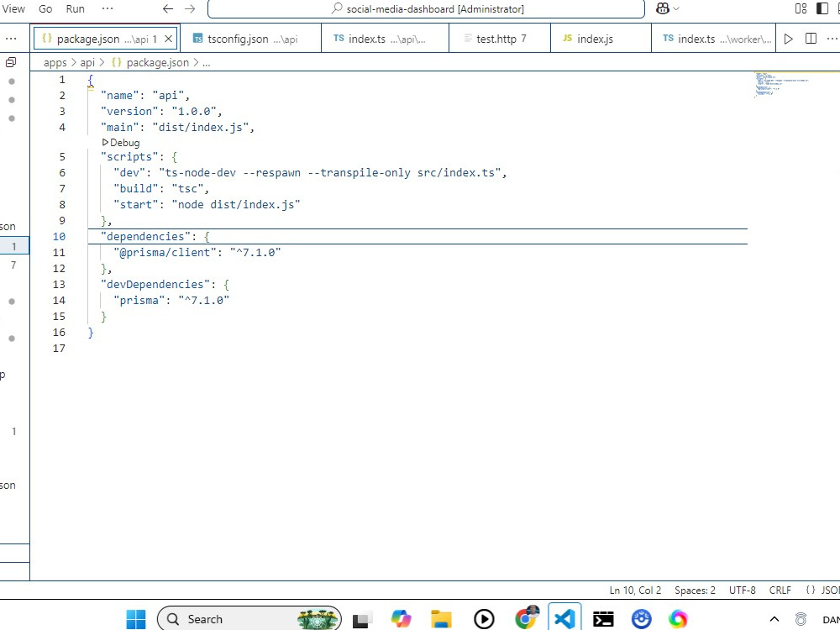Open the colorful ring taskbar app
This screenshot has width=840, height=630.
click(678, 619)
